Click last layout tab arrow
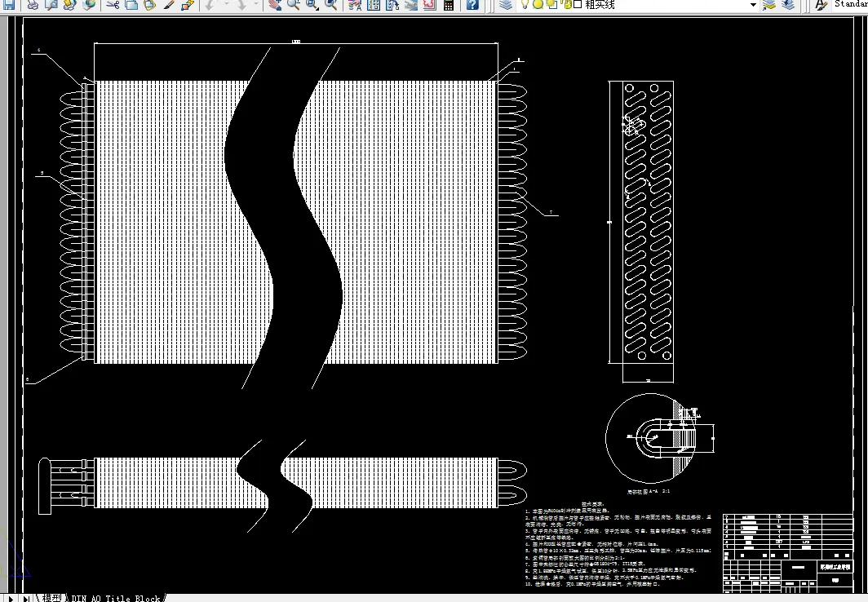Viewport: 868px width, 602px height. 26,598
